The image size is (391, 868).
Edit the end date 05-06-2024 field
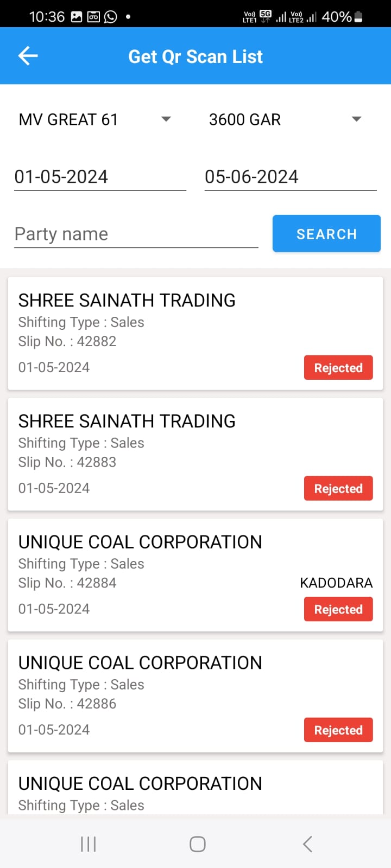pyautogui.click(x=290, y=177)
